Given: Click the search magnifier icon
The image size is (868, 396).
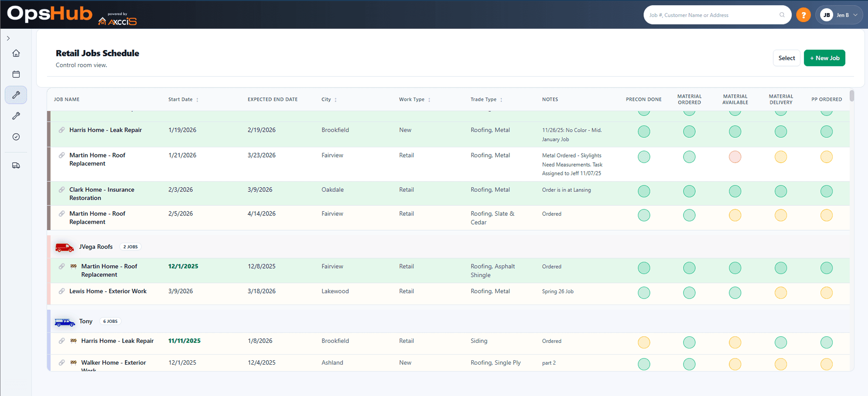Looking at the screenshot, I should click(x=781, y=14).
